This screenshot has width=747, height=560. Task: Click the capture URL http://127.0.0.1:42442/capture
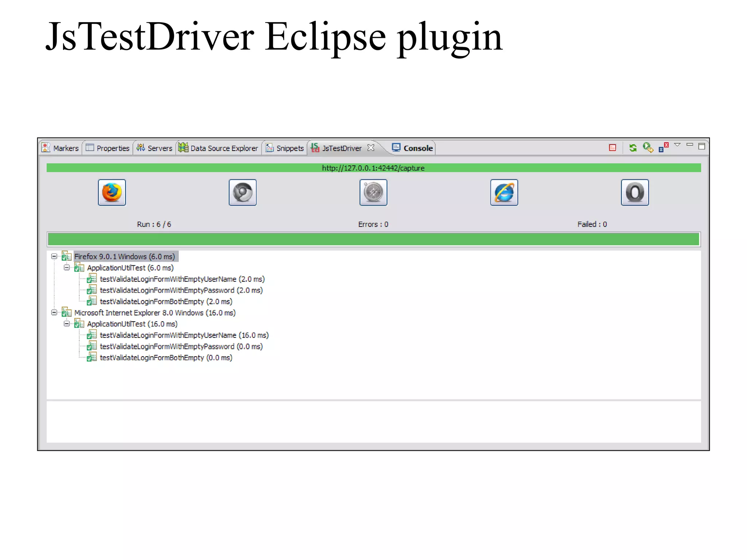(373, 168)
